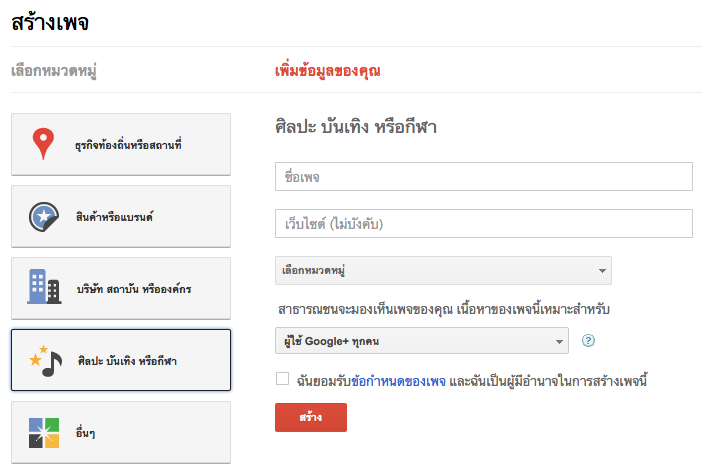
Task: Expand the เลือกหมวดหมู่ dropdown
Action: pos(443,270)
